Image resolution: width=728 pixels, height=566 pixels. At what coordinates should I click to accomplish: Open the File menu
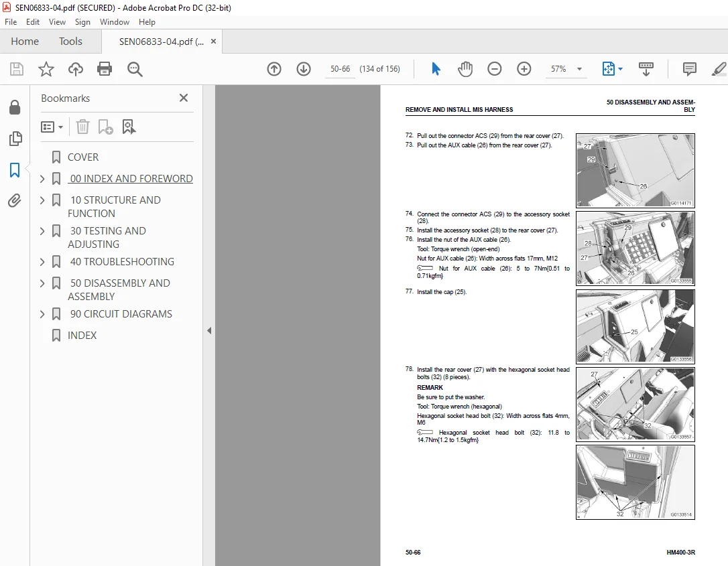(11, 22)
